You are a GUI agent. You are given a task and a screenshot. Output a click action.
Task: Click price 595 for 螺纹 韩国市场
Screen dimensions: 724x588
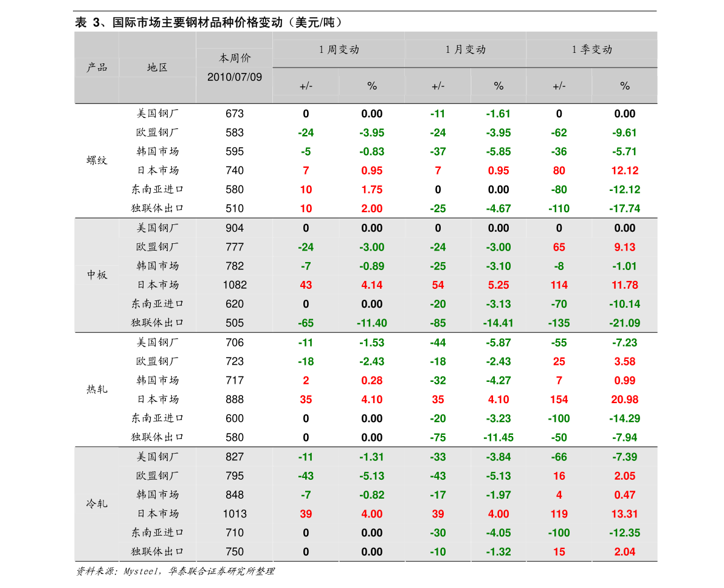point(235,151)
